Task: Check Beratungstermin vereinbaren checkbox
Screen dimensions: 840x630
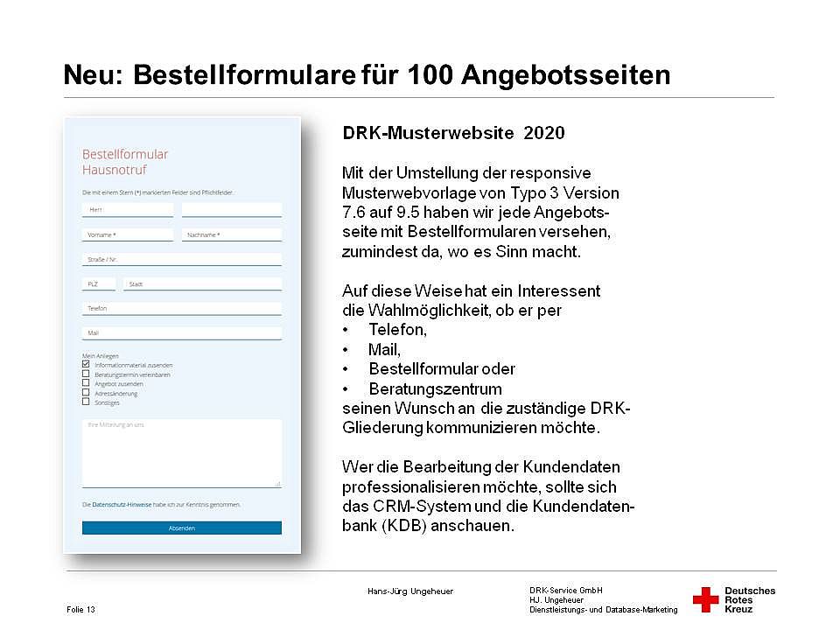Action: [x=86, y=374]
